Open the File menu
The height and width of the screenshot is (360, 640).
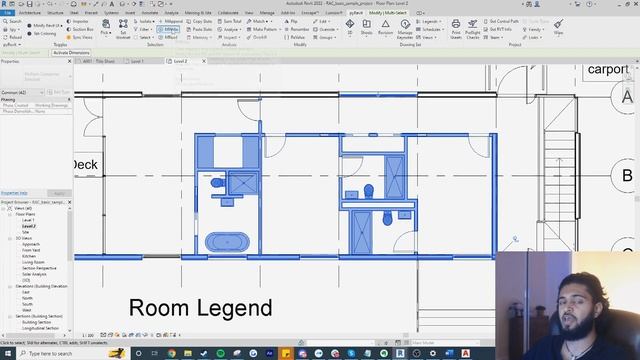[7, 13]
